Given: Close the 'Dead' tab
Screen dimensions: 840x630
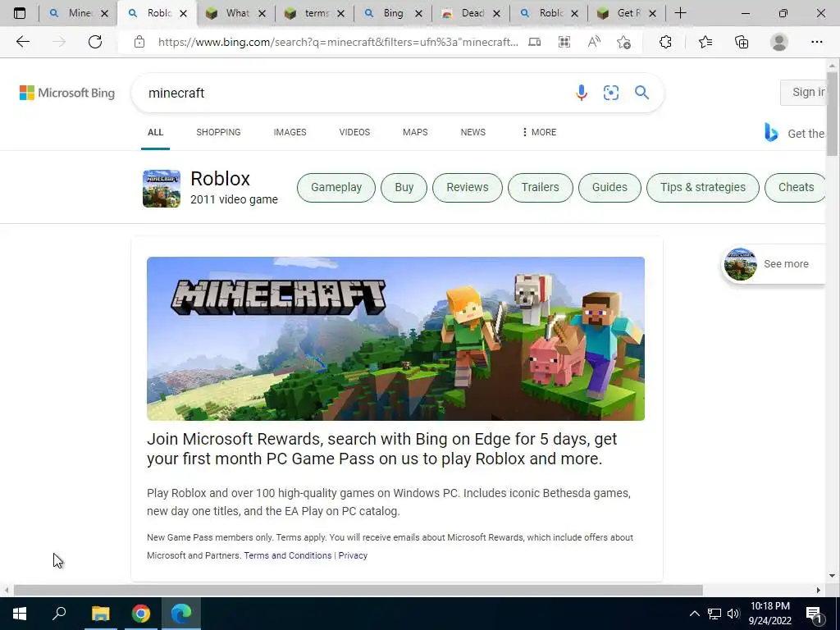Looking at the screenshot, I should 496,14.
